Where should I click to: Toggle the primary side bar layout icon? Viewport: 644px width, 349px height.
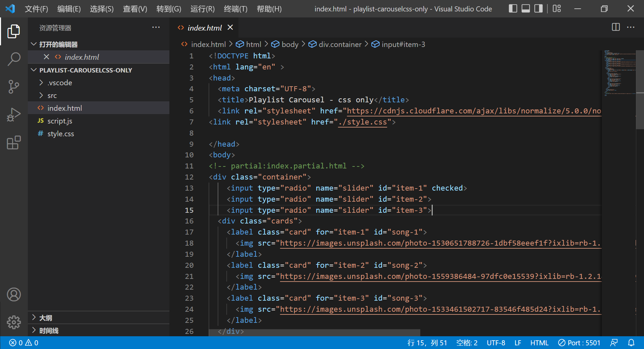[x=513, y=9]
